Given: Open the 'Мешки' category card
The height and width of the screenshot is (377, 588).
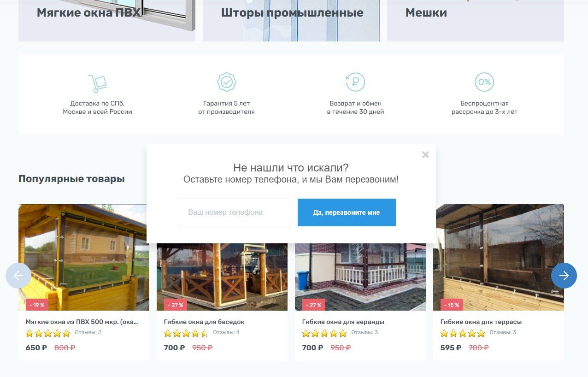Looking at the screenshot, I should pyautogui.click(x=476, y=21).
